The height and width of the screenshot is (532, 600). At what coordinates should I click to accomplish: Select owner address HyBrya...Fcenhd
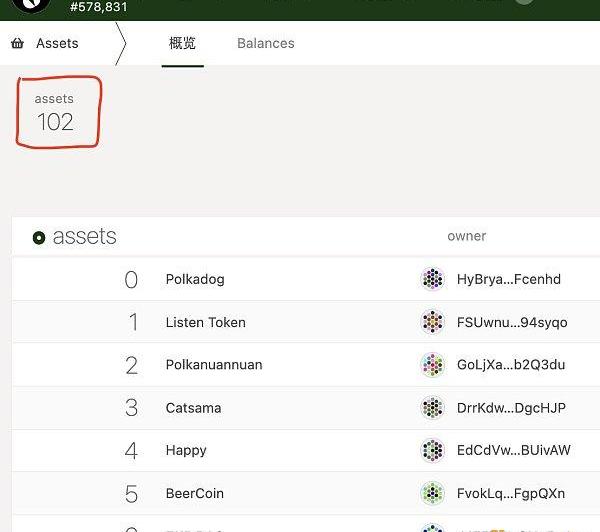point(508,279)
